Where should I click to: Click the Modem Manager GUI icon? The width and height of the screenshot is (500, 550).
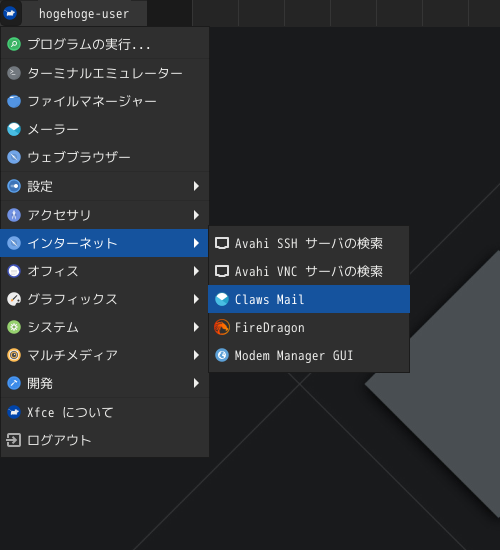click(x=222, y=355)
